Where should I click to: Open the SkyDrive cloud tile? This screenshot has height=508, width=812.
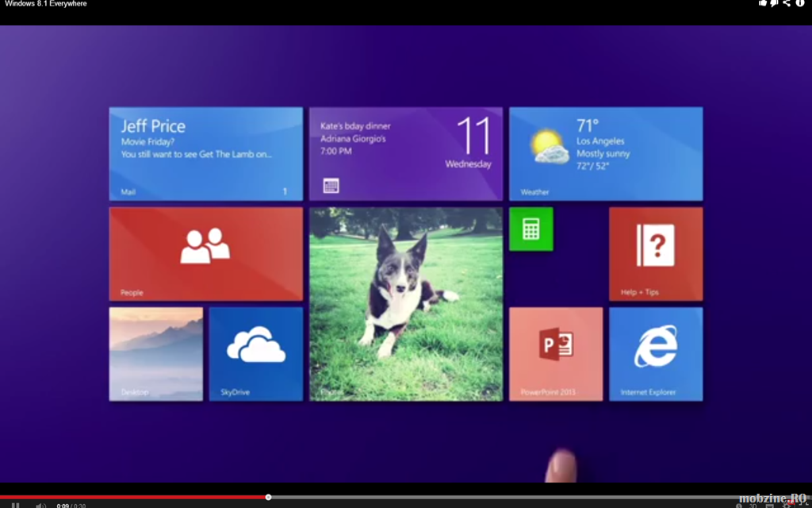click(x=256, y=354)
